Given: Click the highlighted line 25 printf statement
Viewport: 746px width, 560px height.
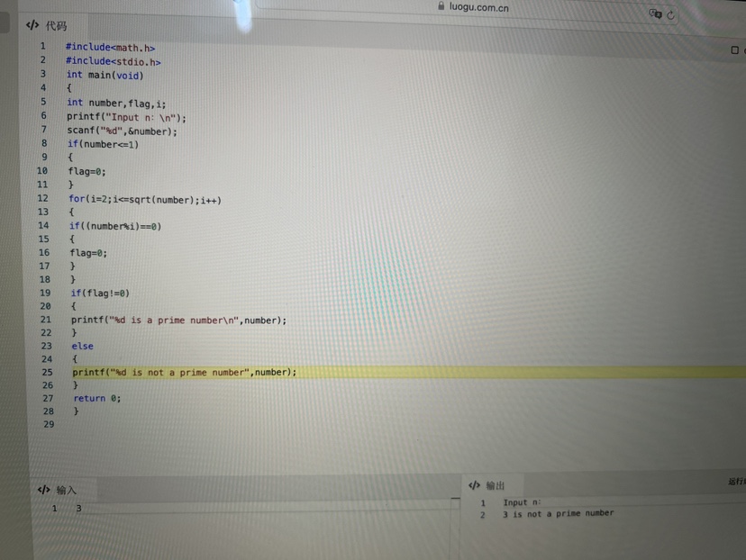Looking at the screenshot, I should [x=184, y=372].
